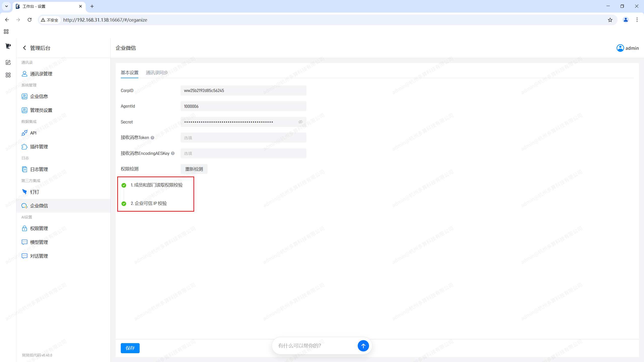Click the 不安全 security warning chip
The image size is (644, 362).
point(50,20)
